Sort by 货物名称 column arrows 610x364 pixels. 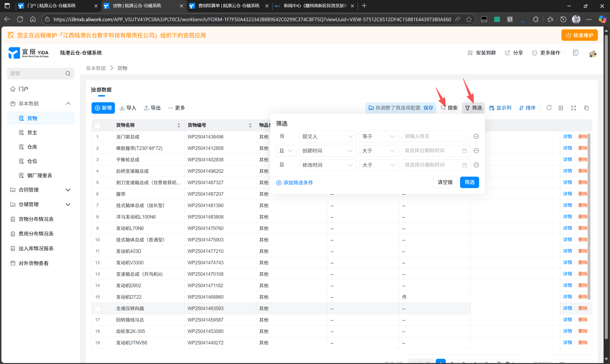point(179,125)
